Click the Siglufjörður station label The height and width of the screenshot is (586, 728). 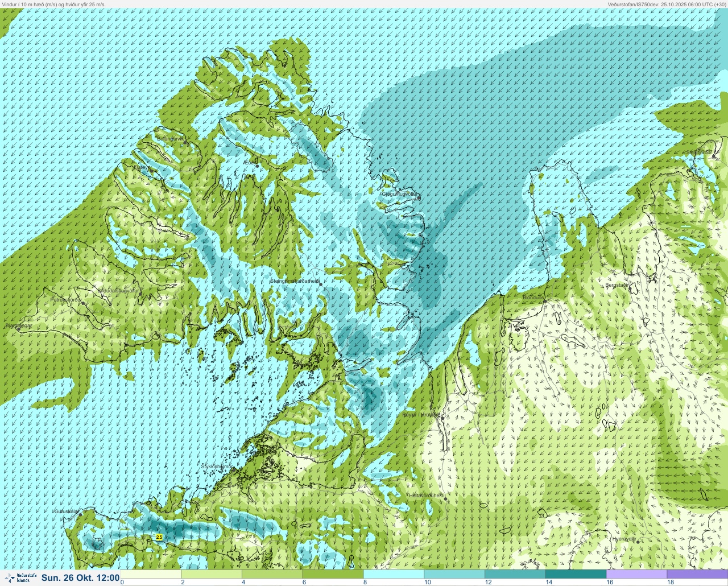(699, 152)
